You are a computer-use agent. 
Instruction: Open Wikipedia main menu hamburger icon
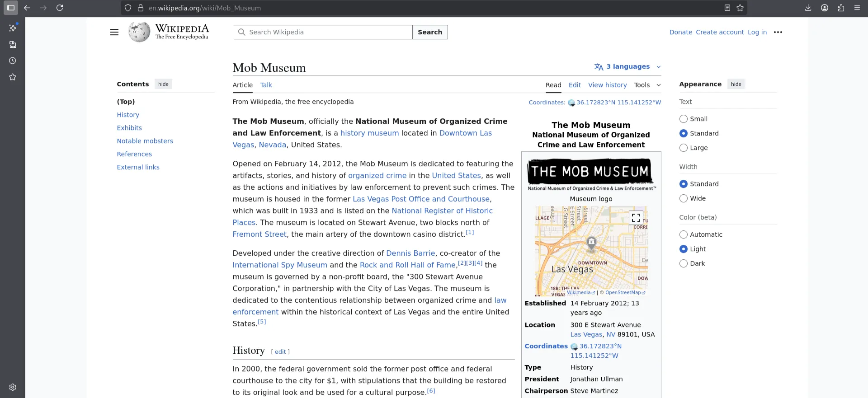pyautogui.click(x=114, y=32)
